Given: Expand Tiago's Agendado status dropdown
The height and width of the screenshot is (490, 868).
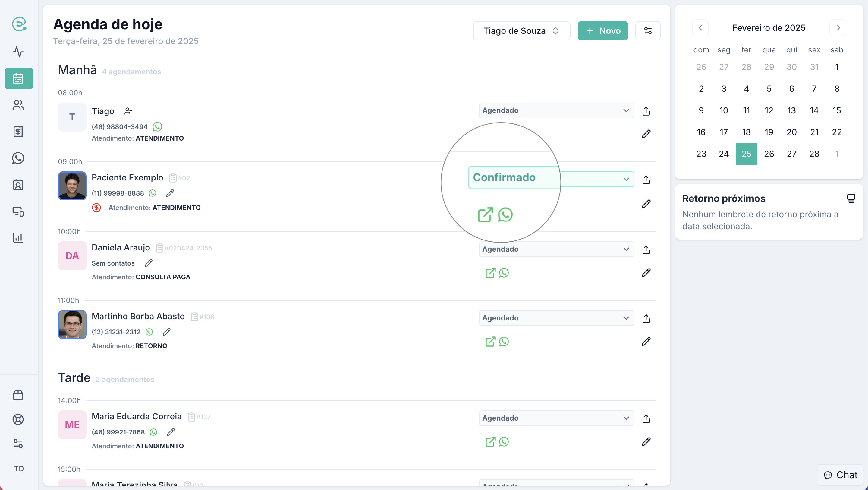Looking at the screenshot, I should pyautogui.click(x=556, y=111).
